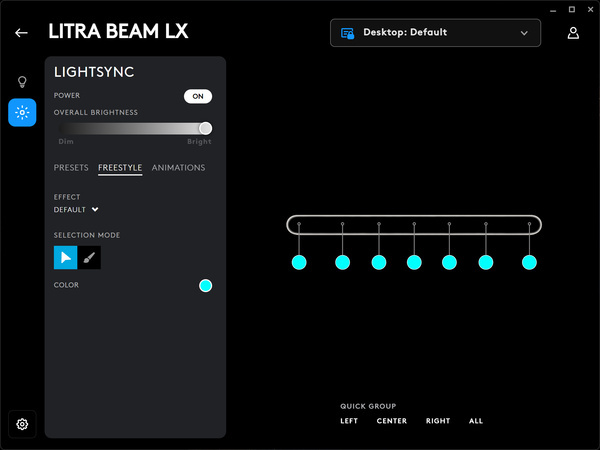
Task: Toggle the POWER switch showing ON
Action: pos(198,96)
